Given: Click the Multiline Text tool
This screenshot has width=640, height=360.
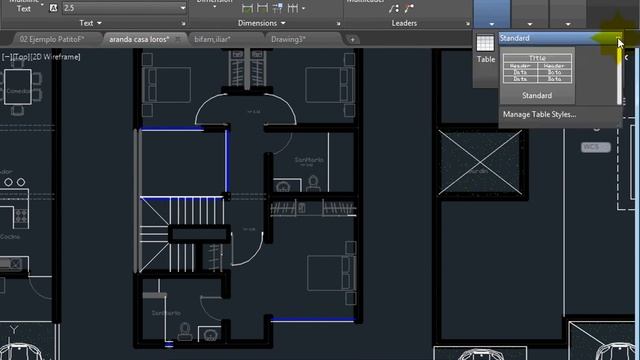Looking at the screenshot, I should click(x=24, y=6).
